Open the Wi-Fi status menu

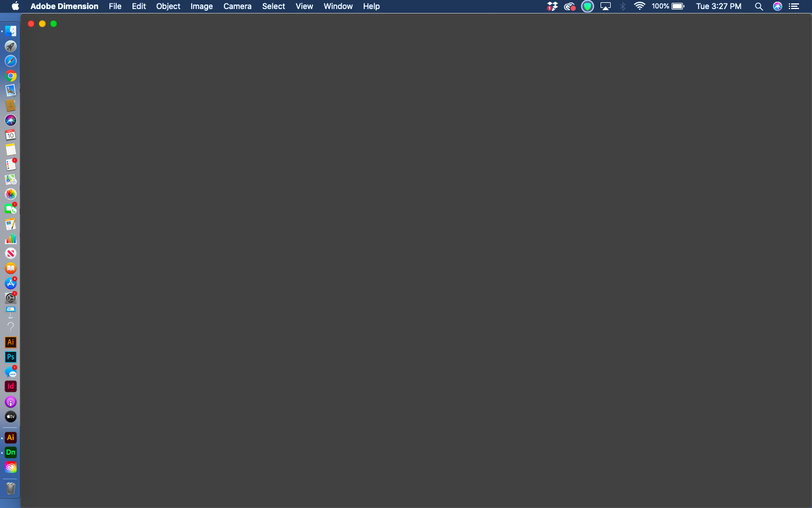point(639,6)
